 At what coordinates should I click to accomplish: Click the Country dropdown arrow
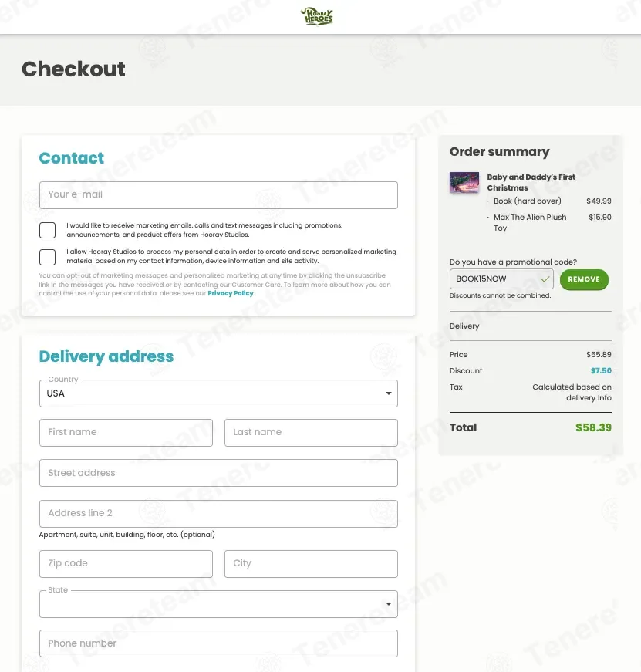(x=389, y=393)
